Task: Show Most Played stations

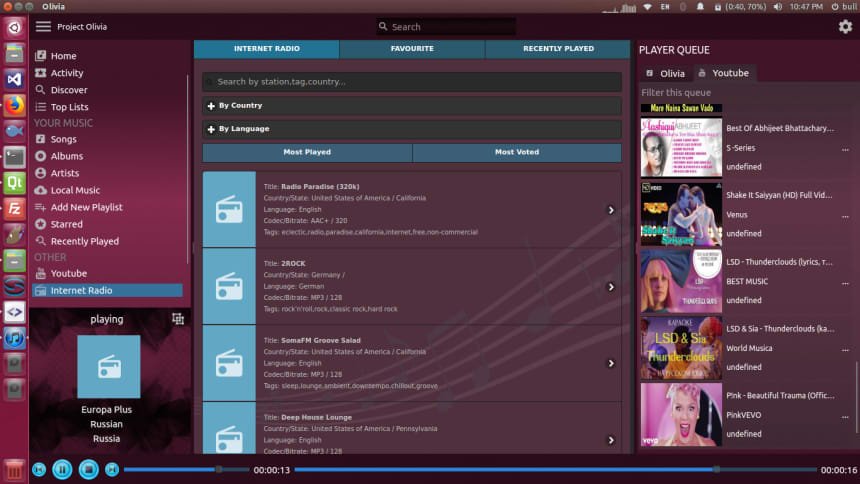Action: click(307, 152)
